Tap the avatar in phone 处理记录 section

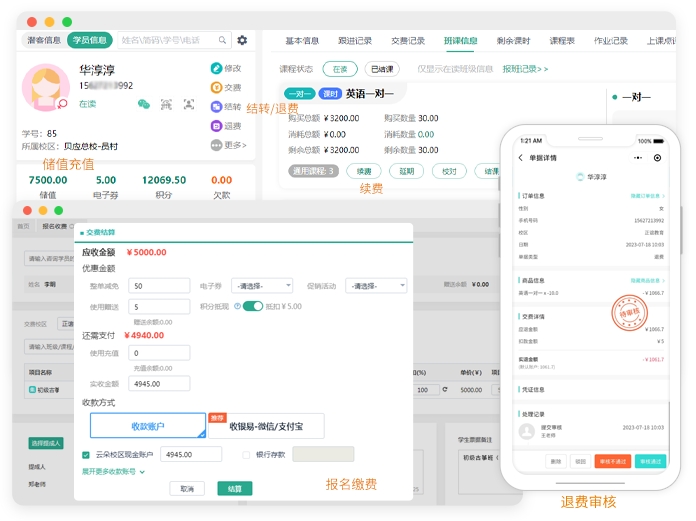coord(527,431)
